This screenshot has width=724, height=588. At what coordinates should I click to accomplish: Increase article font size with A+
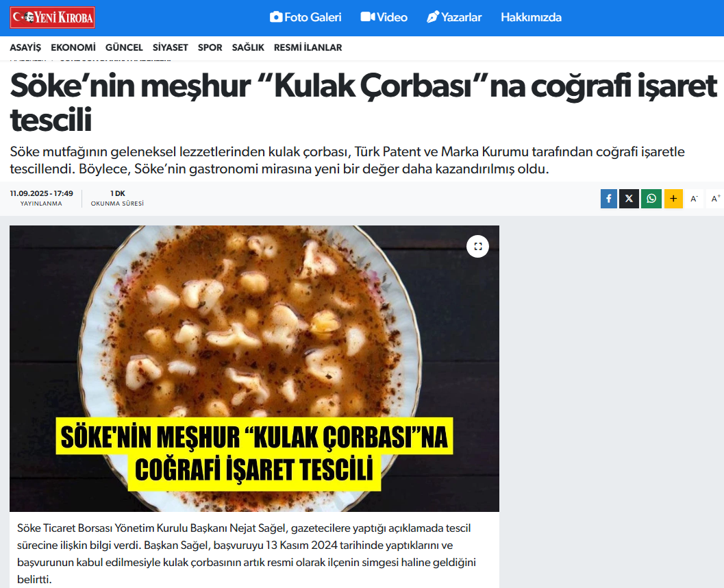(715, 199)
